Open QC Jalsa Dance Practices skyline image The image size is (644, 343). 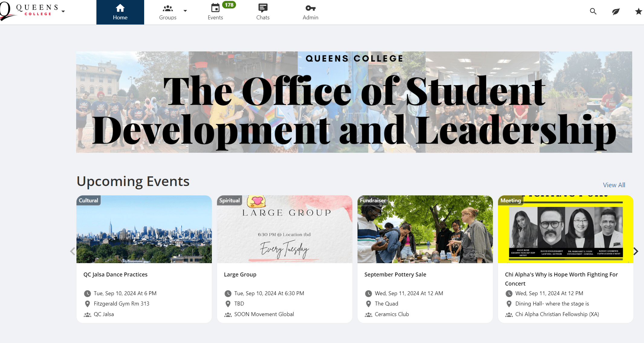(144, 229)
